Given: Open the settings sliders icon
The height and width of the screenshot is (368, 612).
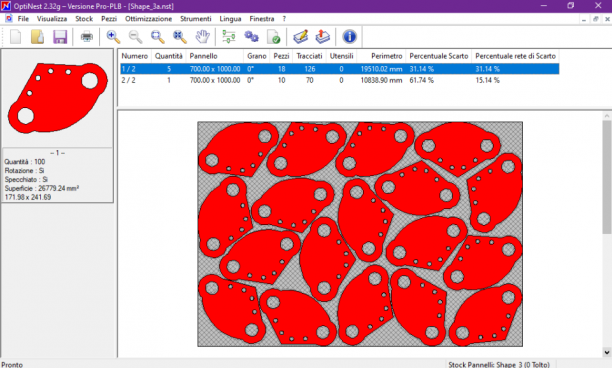Looking at the screenshot, I should 229,37.
